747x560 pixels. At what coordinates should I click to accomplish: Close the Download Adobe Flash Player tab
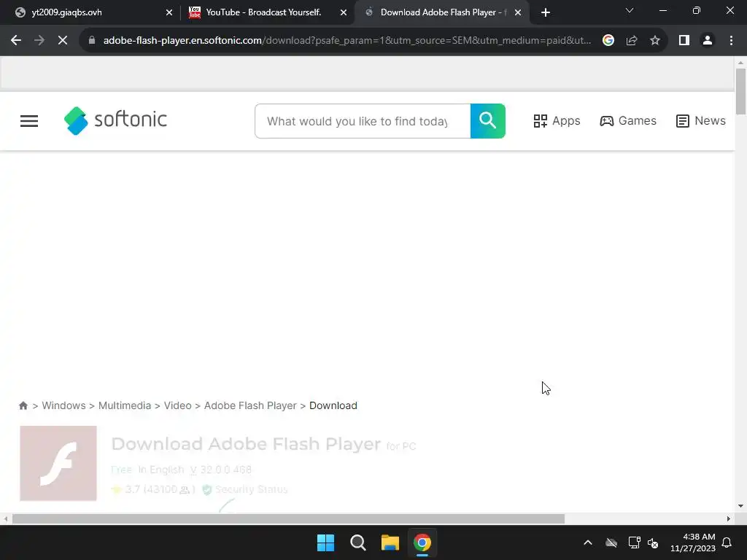click(518, 12)
